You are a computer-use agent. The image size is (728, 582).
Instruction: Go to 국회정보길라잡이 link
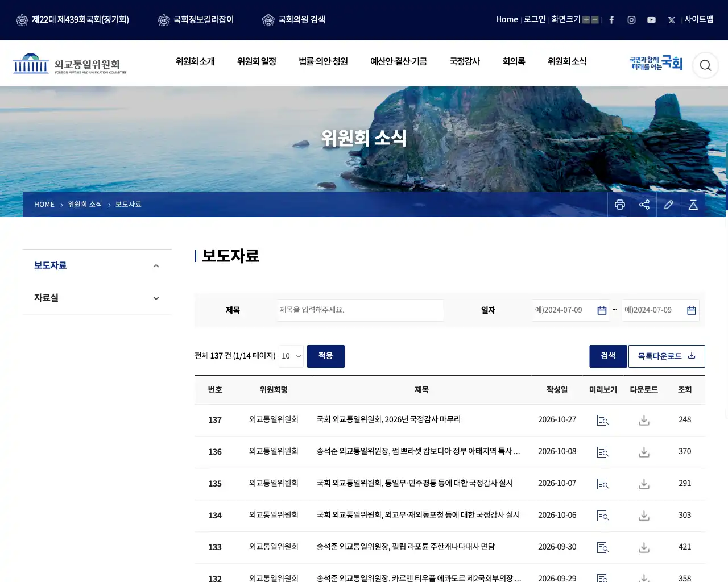[x=196, y=20]
